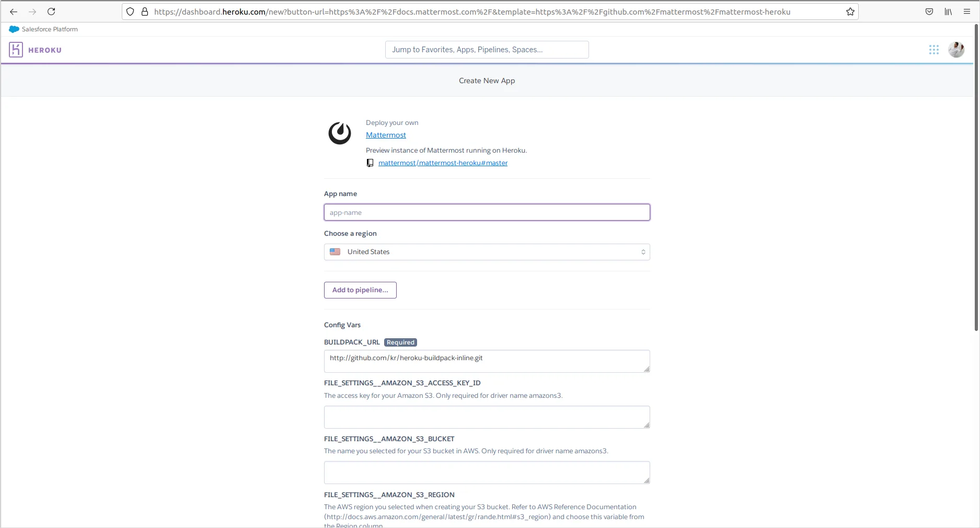Click the United States flag icon
The image size is (980, 528).
pos(335,252)
